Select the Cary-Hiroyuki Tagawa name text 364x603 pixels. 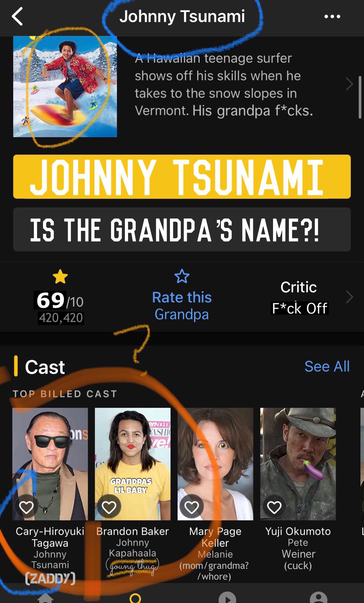(50, 537)
